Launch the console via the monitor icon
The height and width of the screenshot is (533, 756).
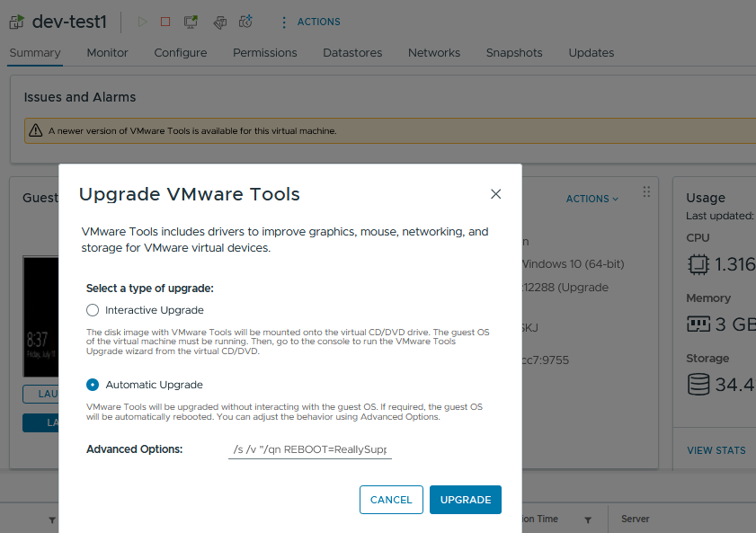(x=191, y=22)
